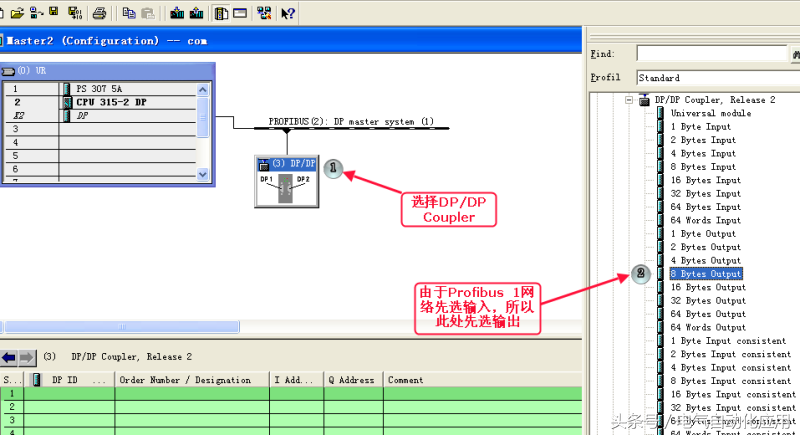Screen dimensions: 801x436
Task: Click the Print toolbar icon
Action: [99, 13]
